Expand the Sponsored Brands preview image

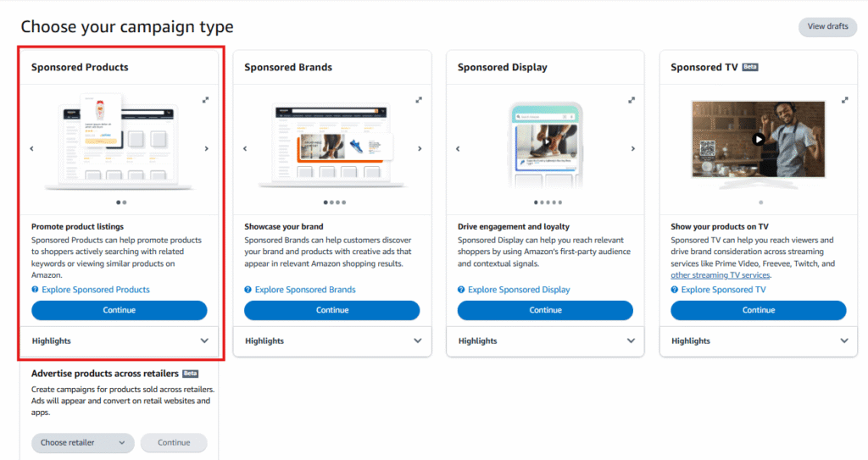click(418, 100)
